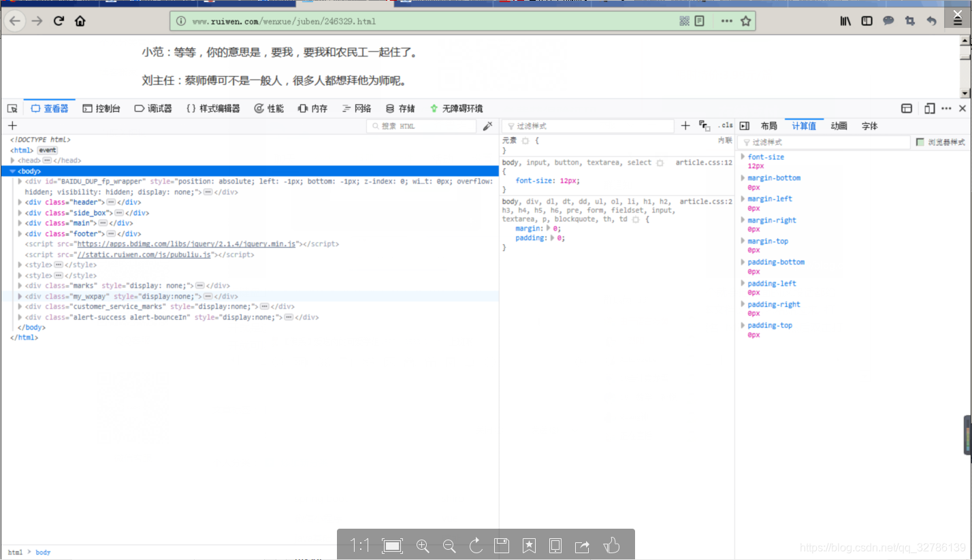Add a new style rule
This screenshot has width=972, height=560.
point(685,126)
